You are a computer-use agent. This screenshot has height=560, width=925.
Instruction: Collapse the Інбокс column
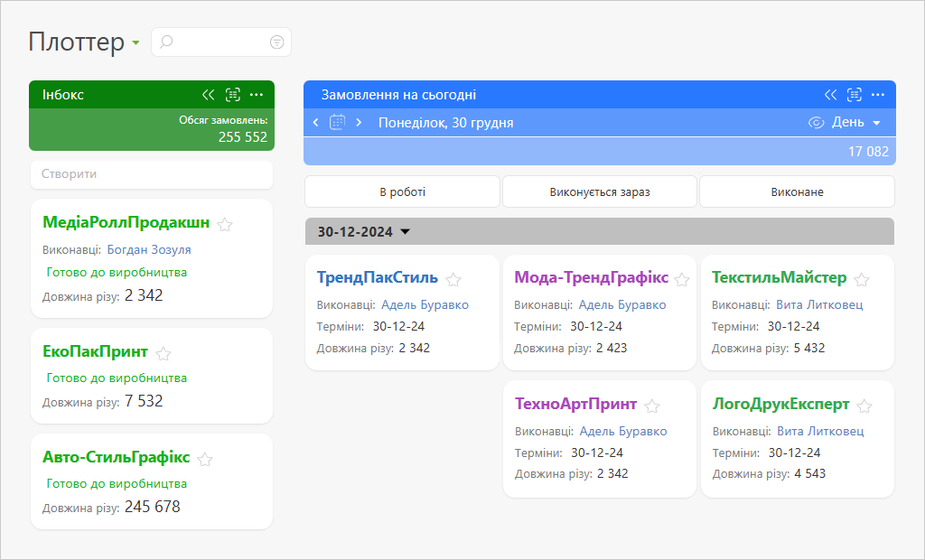coord(209,95)
